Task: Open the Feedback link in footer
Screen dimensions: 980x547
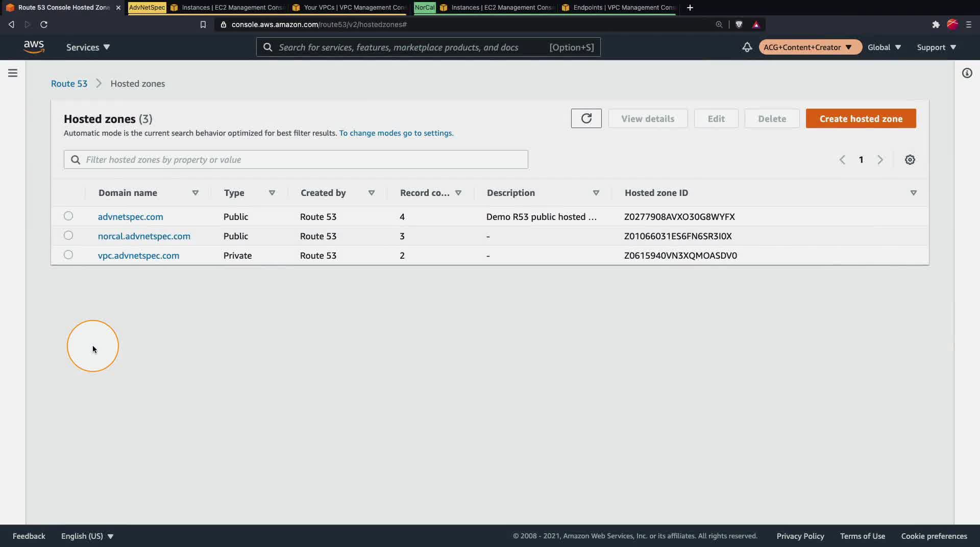Action: tap(29, 536)
